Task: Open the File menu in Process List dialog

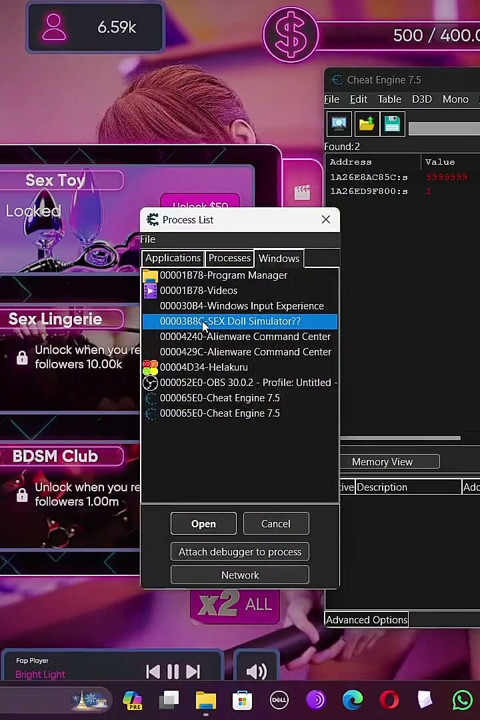Action: coord(147,239)
